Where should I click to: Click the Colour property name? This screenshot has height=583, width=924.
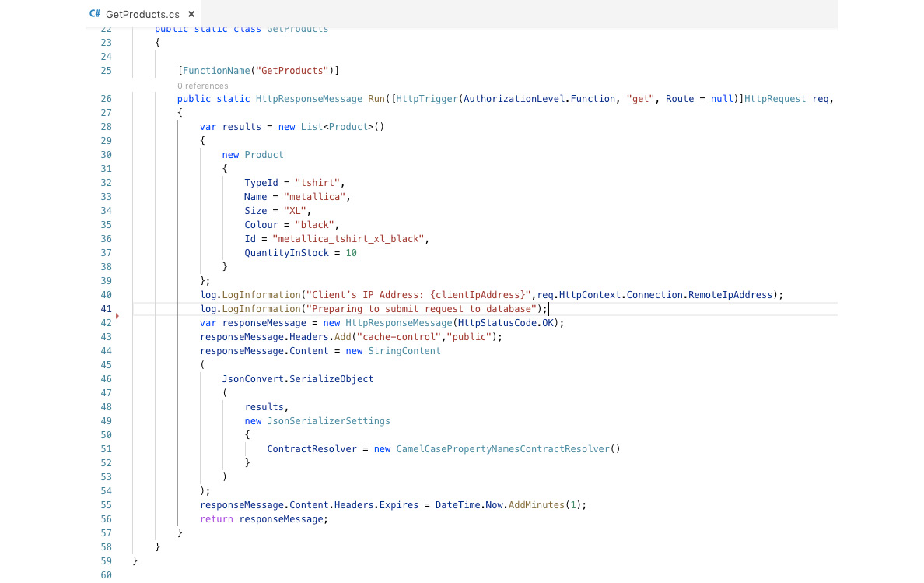click(261, 225)
